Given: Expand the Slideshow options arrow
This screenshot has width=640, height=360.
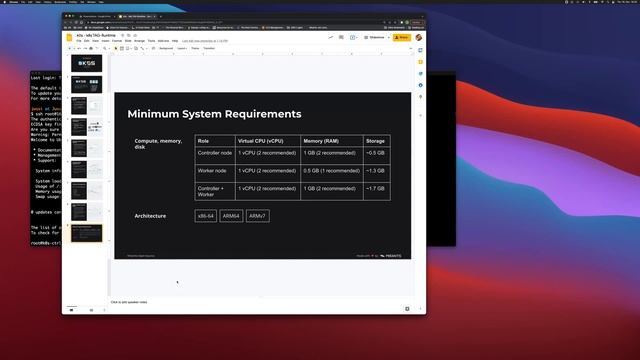Looking at the screenshot, I should pos(389,38).
